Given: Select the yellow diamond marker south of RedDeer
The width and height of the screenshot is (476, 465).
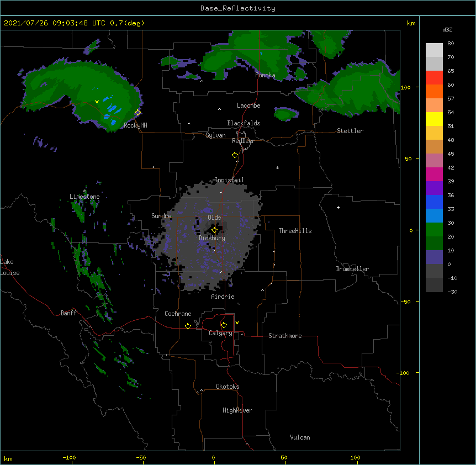Looking at the screenshot, I should pos(235,155).
